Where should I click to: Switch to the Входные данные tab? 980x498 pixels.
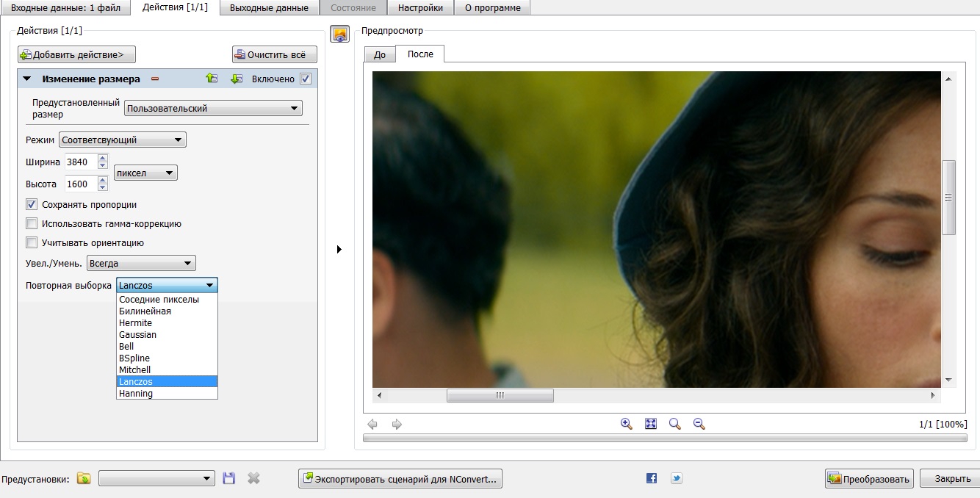[65, 7]
